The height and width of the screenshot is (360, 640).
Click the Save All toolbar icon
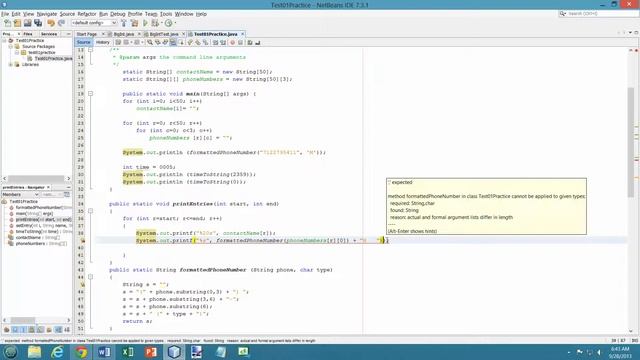tap(38, 23)
